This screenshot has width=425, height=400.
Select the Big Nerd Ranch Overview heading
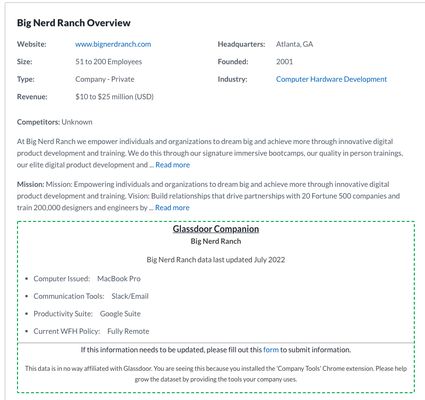[x=74, y=23]
